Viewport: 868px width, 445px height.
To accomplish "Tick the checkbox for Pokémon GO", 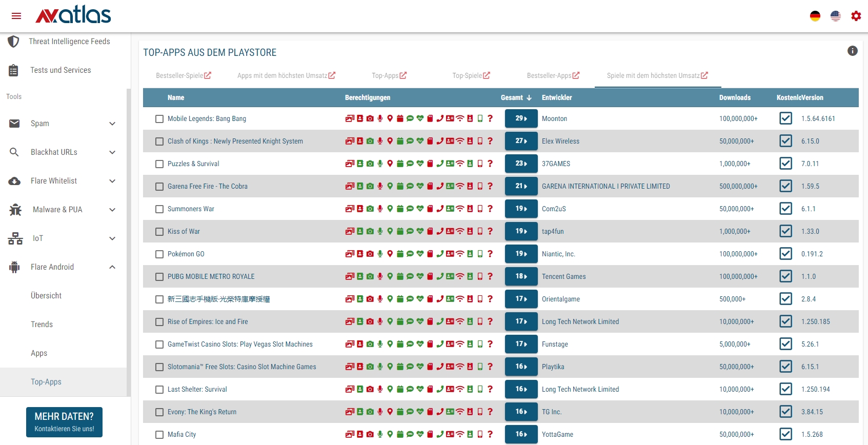I will tap(159, 254).
